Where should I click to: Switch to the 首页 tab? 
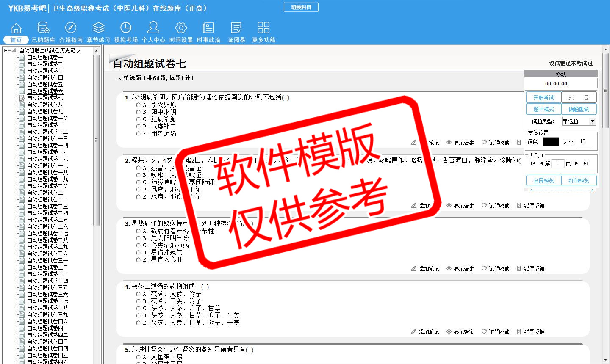coord(16,40)
